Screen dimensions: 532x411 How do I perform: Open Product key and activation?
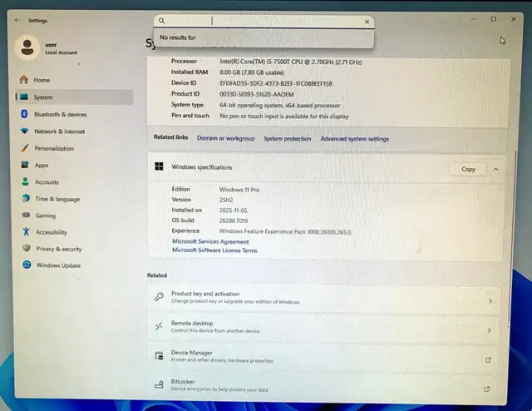point(324,298)
